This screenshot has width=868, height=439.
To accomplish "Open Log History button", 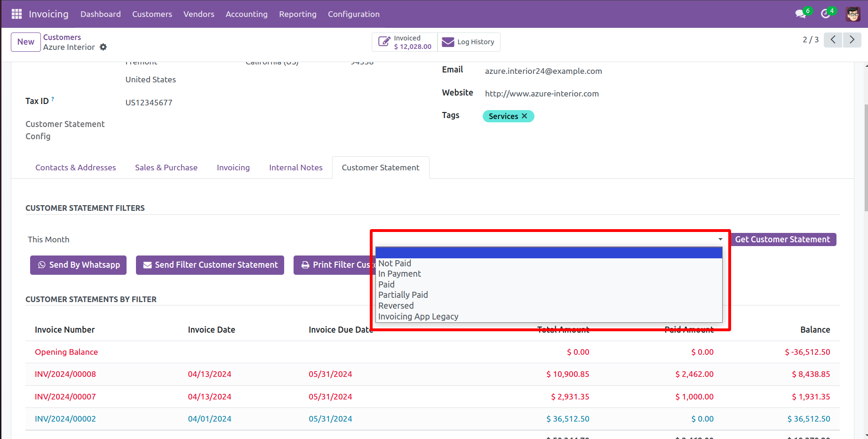I will point(469,42).
